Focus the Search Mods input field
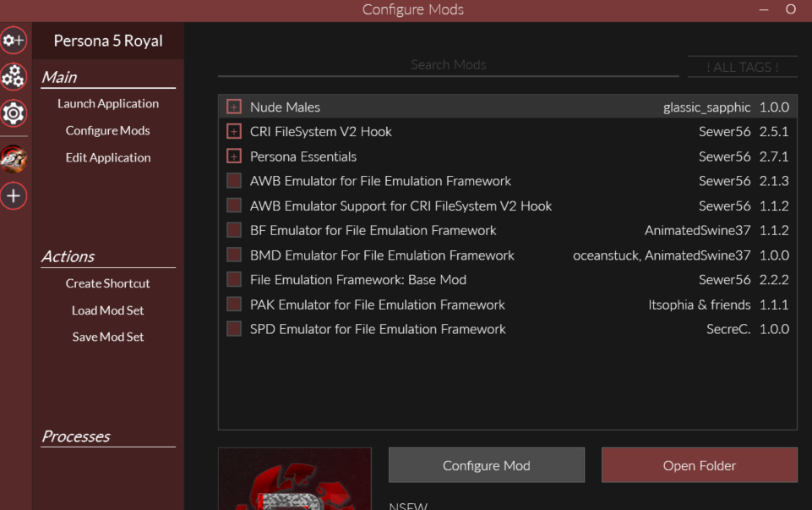Screen dimensions: 812x510 (449, 65)
